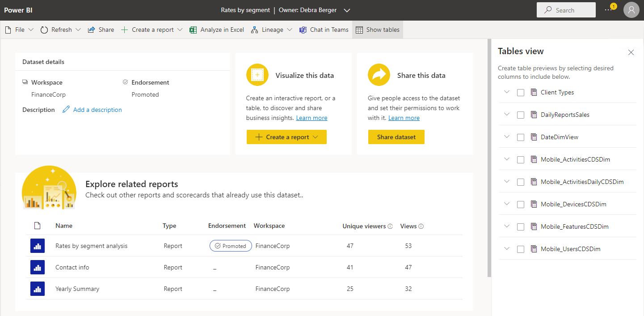Click the pencil icon next to Add a description
Image resolution: width=644 pixels, height=316 pixels.
[x=66, y=110]
